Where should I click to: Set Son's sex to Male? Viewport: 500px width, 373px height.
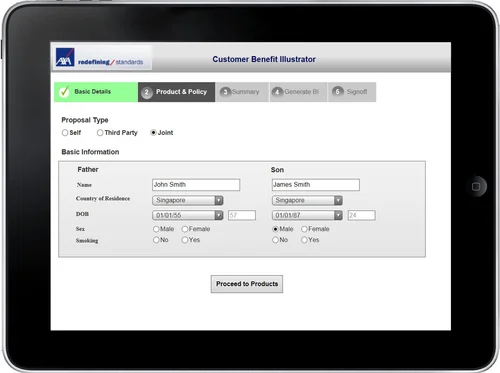pyautogui.click(x=275, y=229)
